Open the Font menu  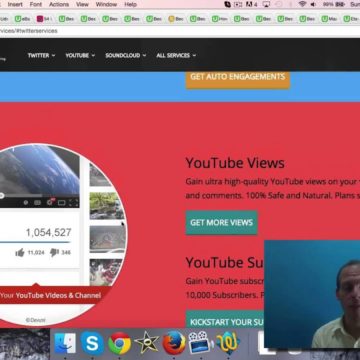click(36, 4)
